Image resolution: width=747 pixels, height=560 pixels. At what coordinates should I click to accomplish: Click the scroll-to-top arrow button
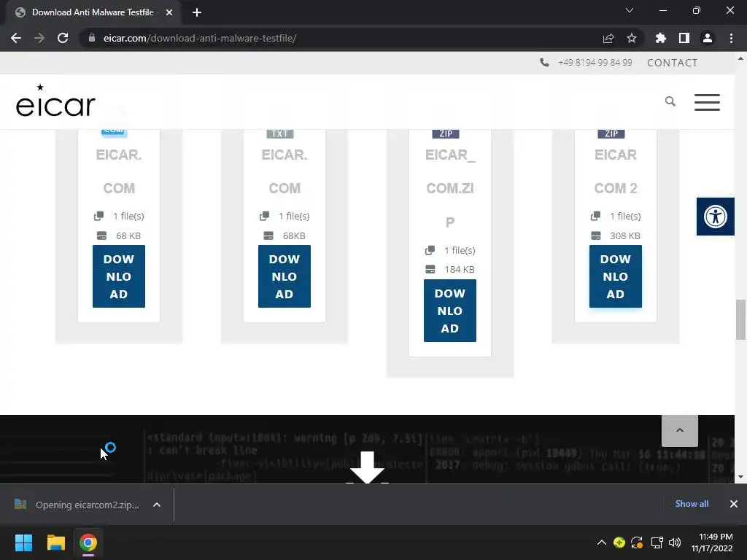(680, 430)
